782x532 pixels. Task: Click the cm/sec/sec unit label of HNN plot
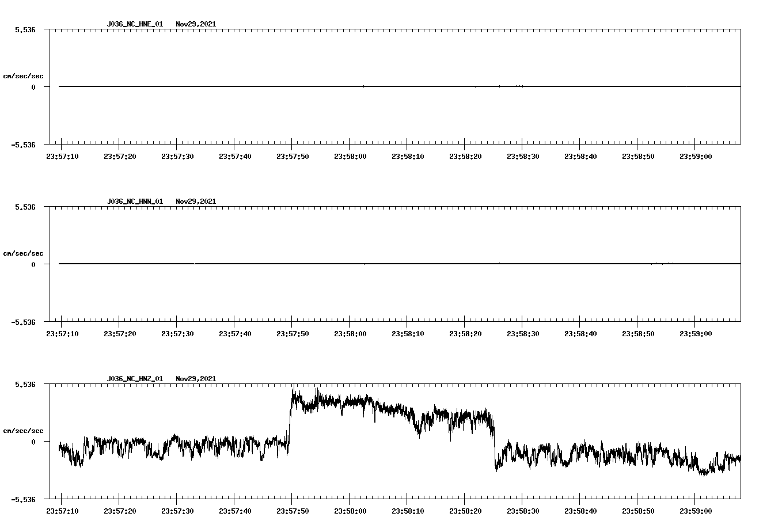point(23,253)
